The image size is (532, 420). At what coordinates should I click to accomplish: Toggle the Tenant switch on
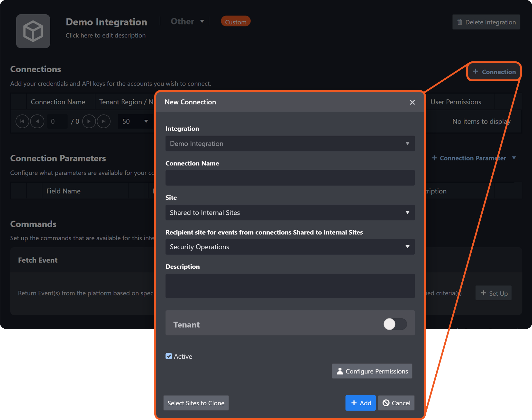point(395,324)
